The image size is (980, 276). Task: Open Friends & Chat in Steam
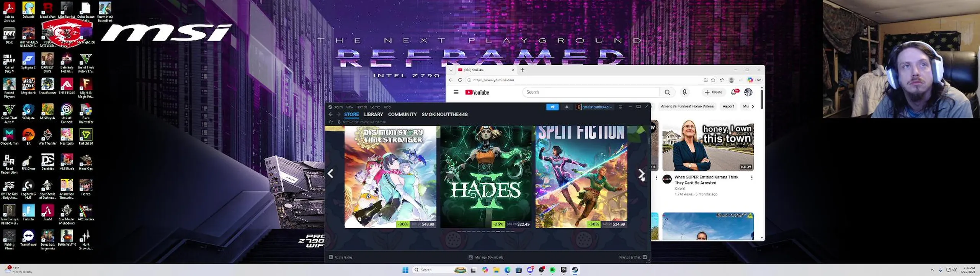coord(633,257)
